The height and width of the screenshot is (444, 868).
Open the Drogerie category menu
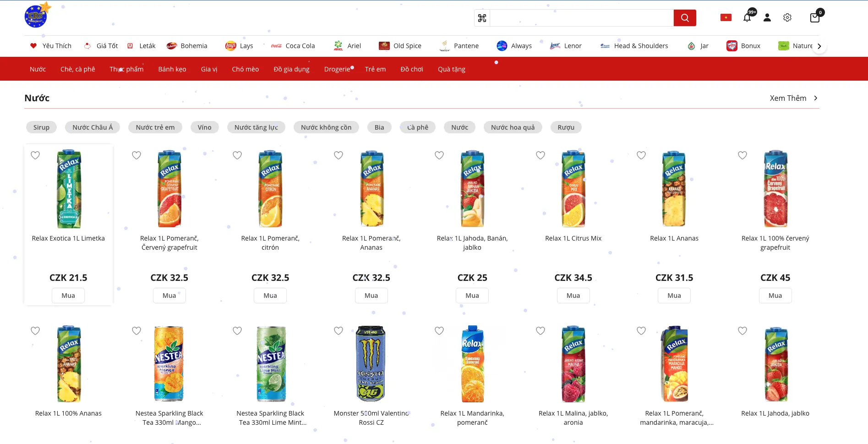click(x=337, y=69)
